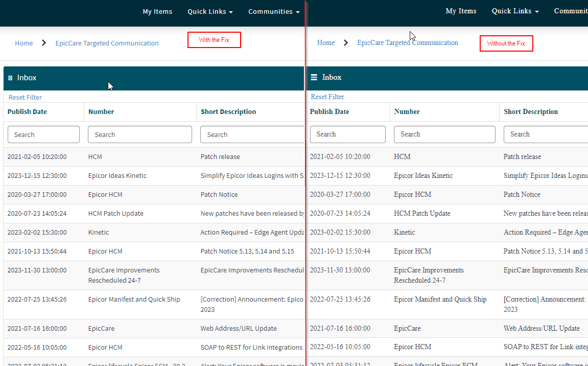Sort by Short Description header, right pane

click(531, 111)
